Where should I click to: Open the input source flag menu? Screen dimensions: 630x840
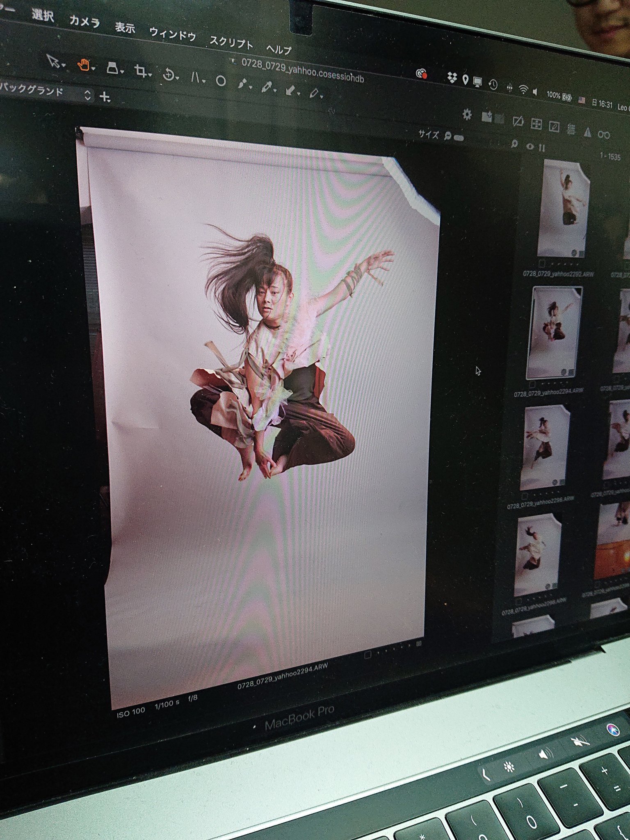pyautogui.click(x=581, y=100)
